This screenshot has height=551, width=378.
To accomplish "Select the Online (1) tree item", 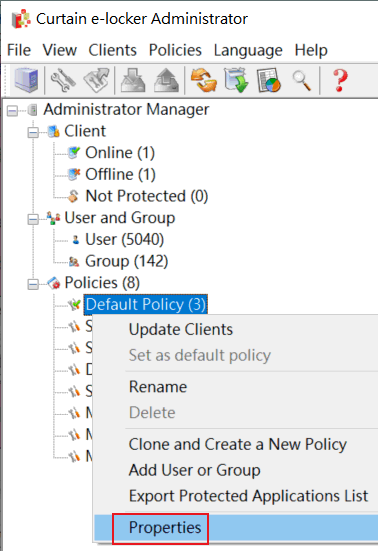I will 120,153.
